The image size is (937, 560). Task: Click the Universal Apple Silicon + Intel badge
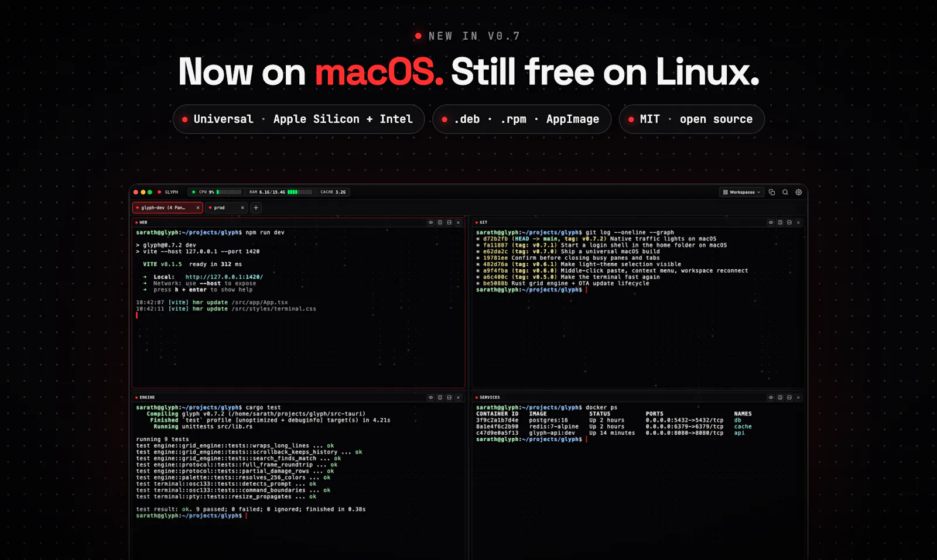299,119
